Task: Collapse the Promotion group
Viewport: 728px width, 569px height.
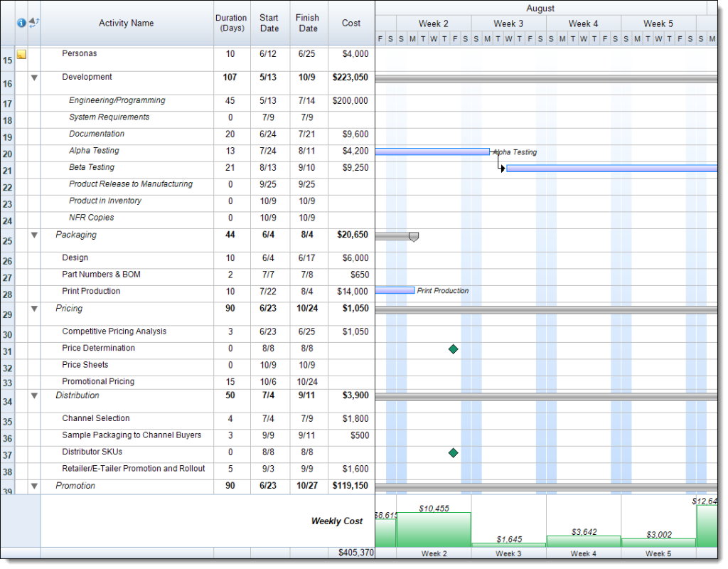Action: point(33,486)
